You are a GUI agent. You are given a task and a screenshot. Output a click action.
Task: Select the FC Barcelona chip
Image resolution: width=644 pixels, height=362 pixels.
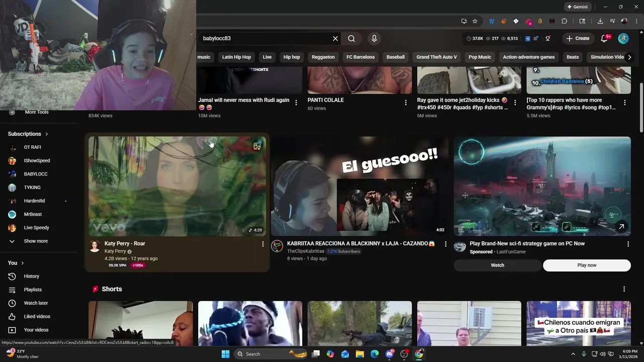(x=360, y=57)
